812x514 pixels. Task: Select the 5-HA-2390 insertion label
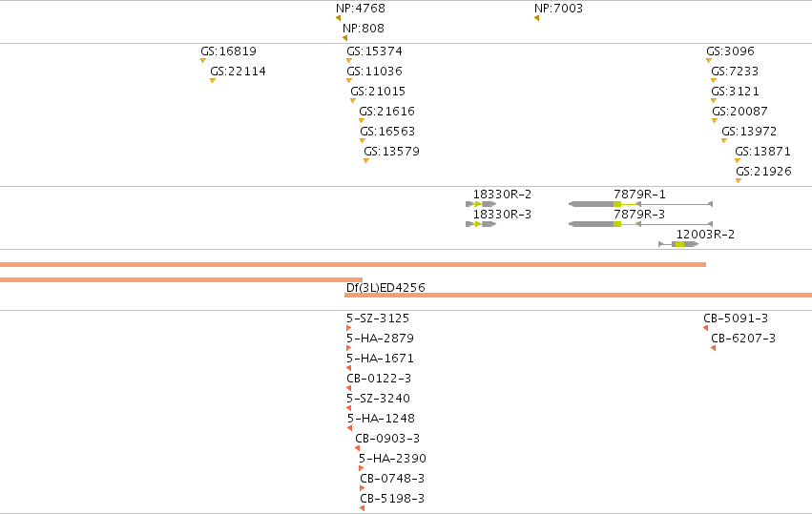(x=392, y=459)
